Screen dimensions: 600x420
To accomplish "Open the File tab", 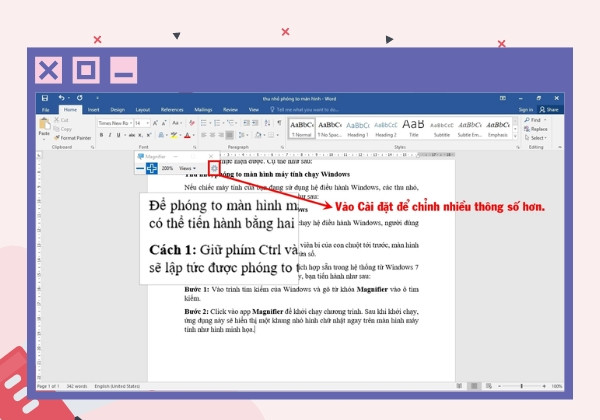I will pos(46,110).
